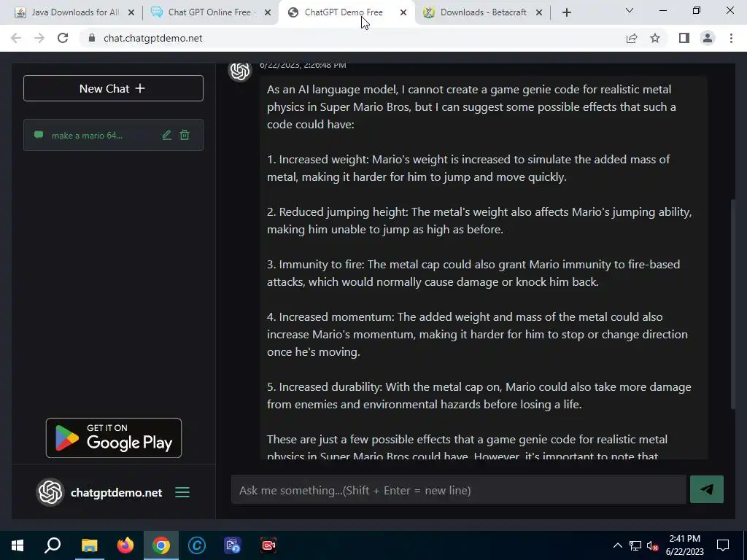The width and height of the screenshot is (747, 560).
Task: Switch to the Chat GPT Online Free tab
Action: [209, 12]
